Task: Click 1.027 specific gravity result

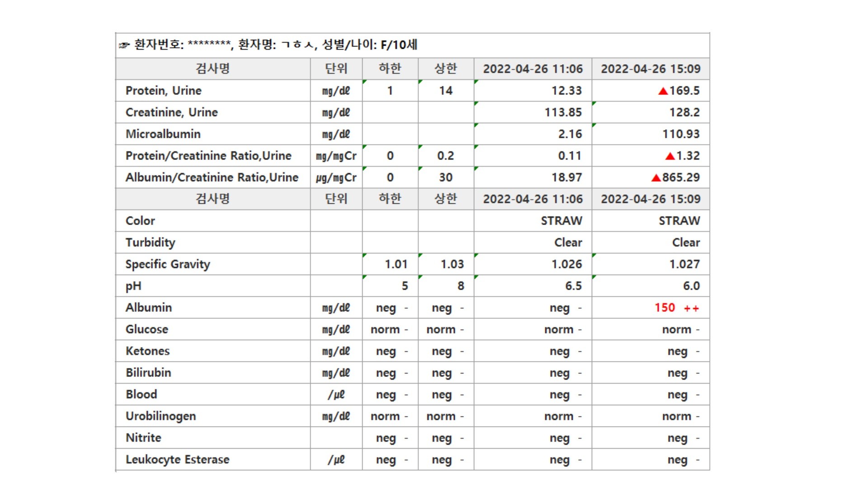Action: [x=684, y=264]
